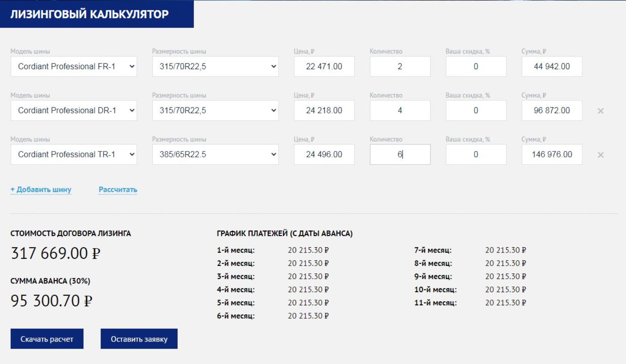Viewport: 626px width, 364px height.
Task: Click advance amount 95 300.70 ₽
Action: (x=51, y=301)
